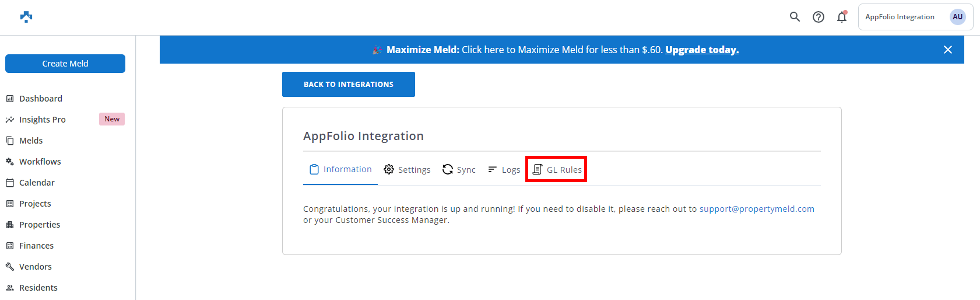Open the notifications bell icon
980x300 pixels.
tap(842, 17)
